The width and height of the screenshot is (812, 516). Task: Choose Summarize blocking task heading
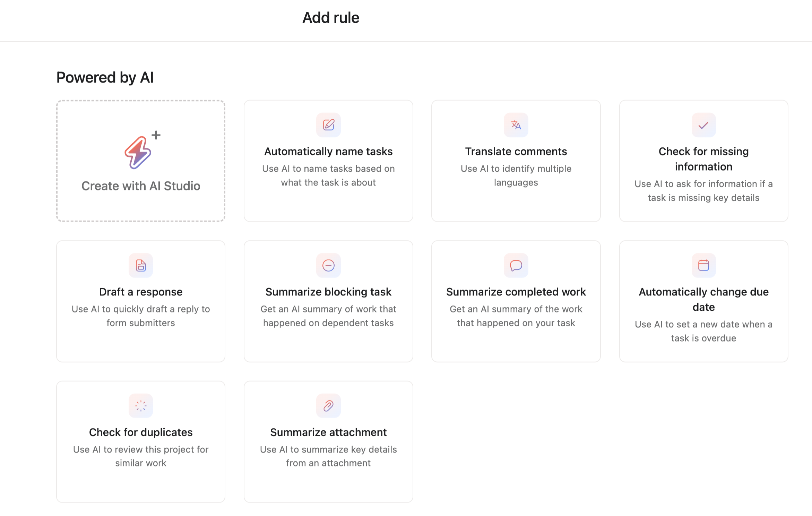328,292
